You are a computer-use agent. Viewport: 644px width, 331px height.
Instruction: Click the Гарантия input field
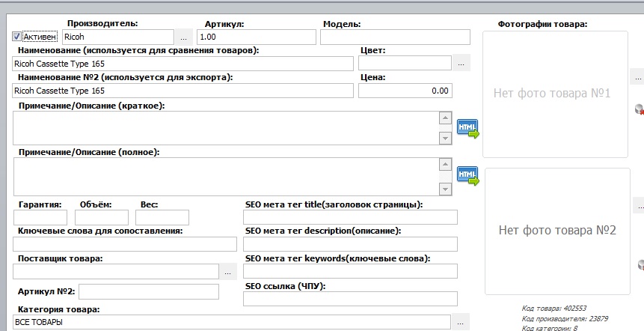(40, 217)
